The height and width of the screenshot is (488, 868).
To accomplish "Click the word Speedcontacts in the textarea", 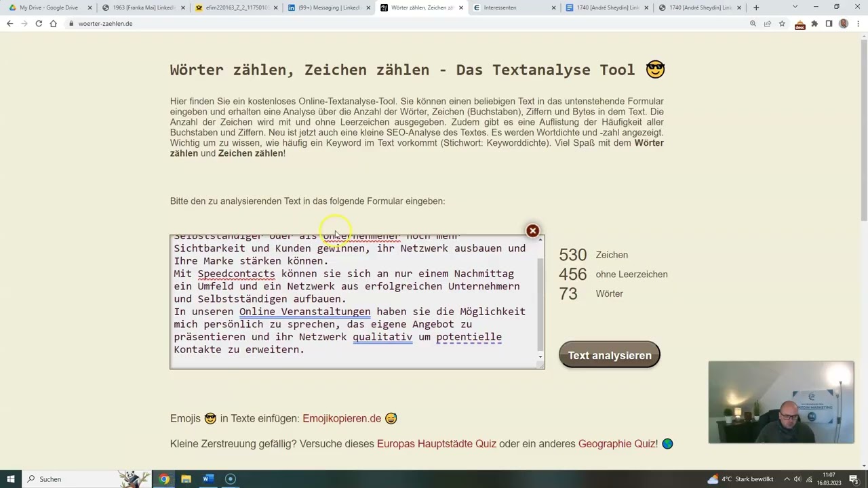I will click(236, 273).
